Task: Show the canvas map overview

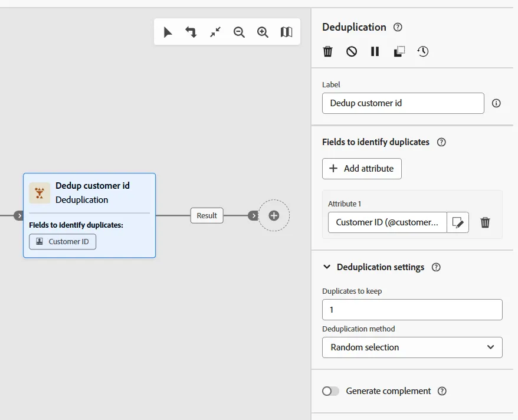Action: [x=286, y=32]
